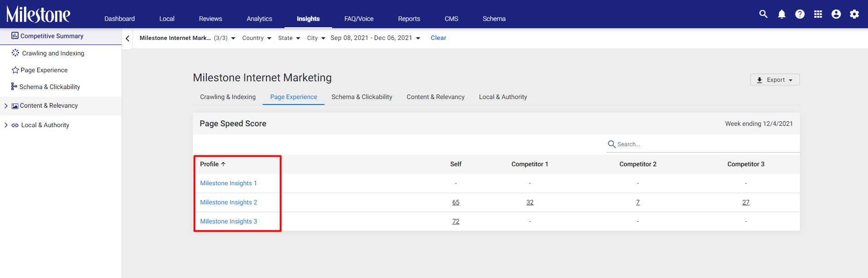Viewport: 868px width, 278px height.
Task: Click Week ending 12/4/2021 text
Action: 759,124
